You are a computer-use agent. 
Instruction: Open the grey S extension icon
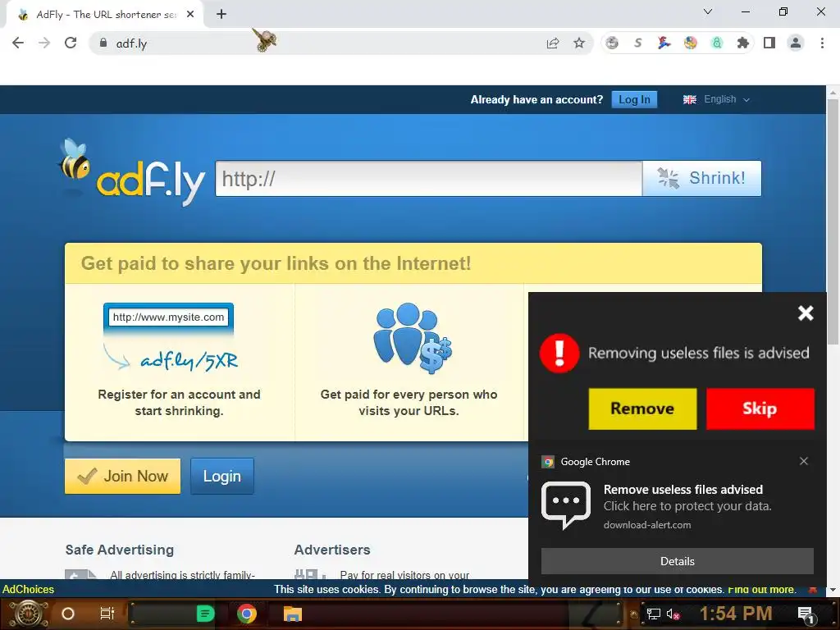637,43
